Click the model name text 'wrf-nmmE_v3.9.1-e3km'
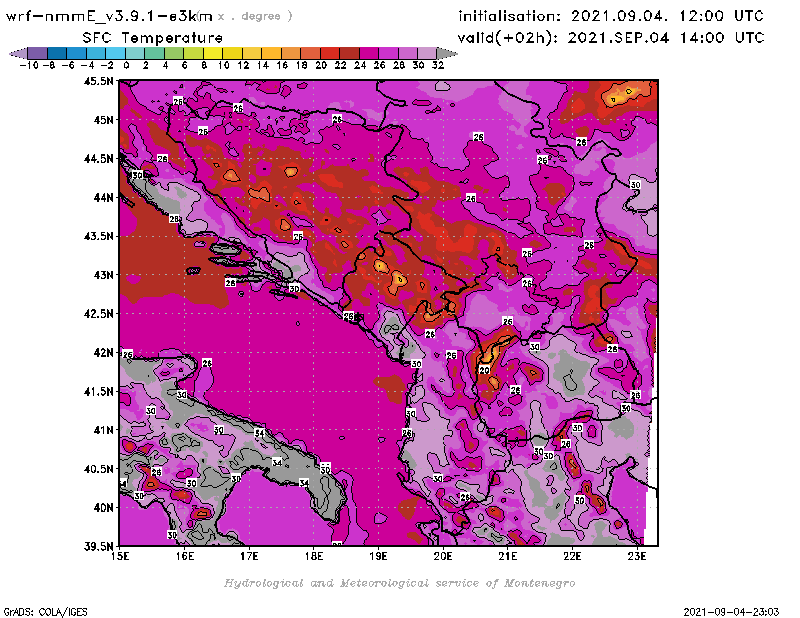The height and width of the screenshot is (618, 800). click(x=109, y=16)
